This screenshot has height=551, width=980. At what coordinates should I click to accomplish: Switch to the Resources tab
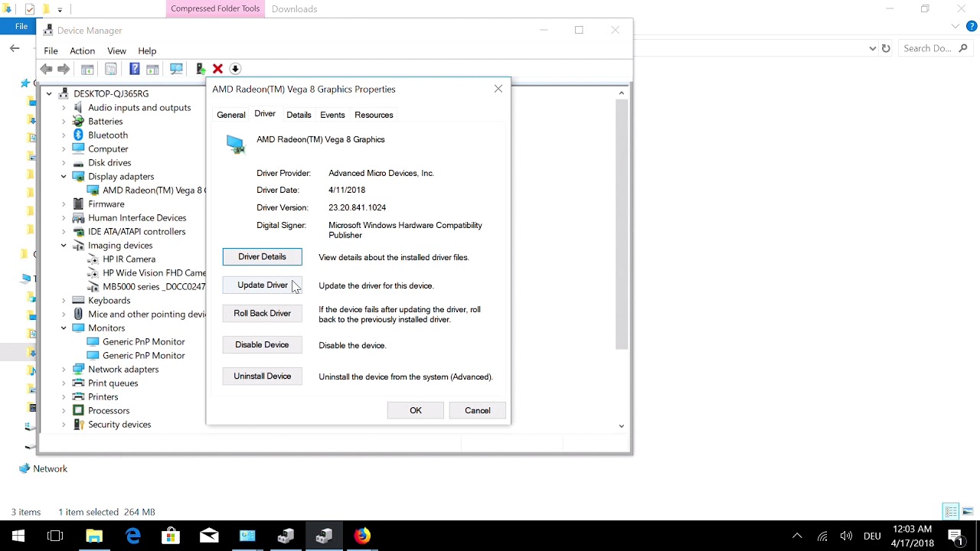[x=374, y=115]
